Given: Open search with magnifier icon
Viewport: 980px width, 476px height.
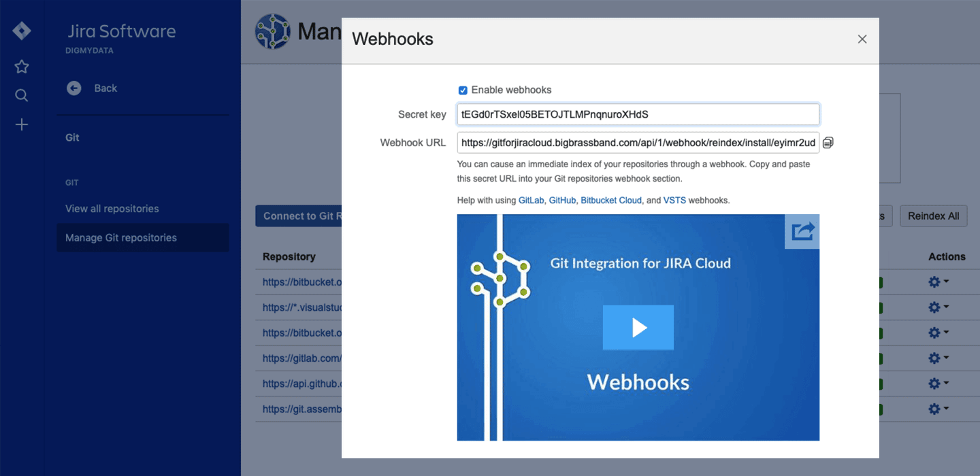Looking at the screenshot, I should pyautogui.click(x=22, y=95).
